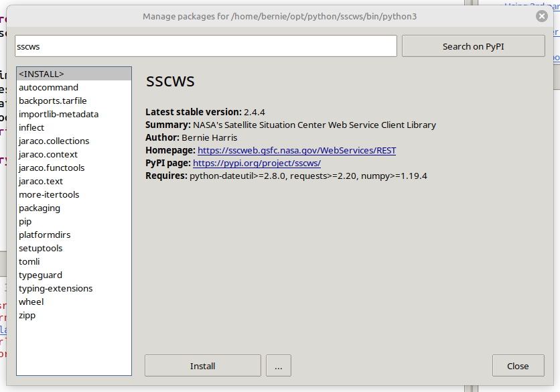Open the ellipsis options button beside Install

(x=278, y=366)
